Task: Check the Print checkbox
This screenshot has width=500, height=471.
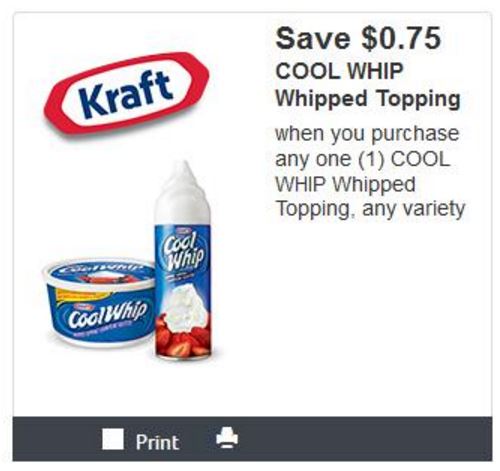Action: (x=113, y=439)
